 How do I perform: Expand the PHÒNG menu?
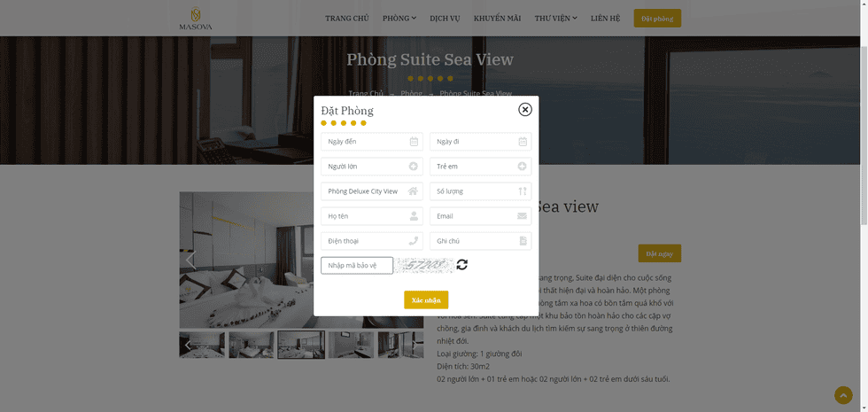(x=399, y=19)
